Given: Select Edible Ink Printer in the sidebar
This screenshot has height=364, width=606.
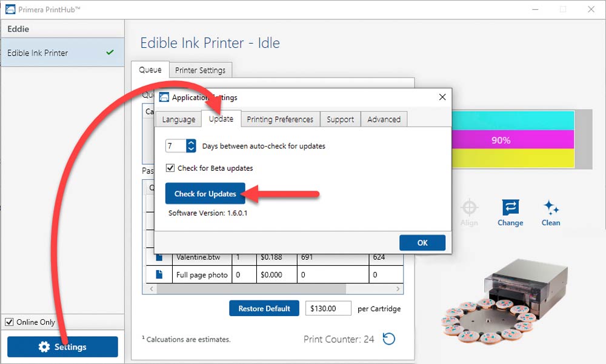Looking at the screenshot, I should coord(62,53).
